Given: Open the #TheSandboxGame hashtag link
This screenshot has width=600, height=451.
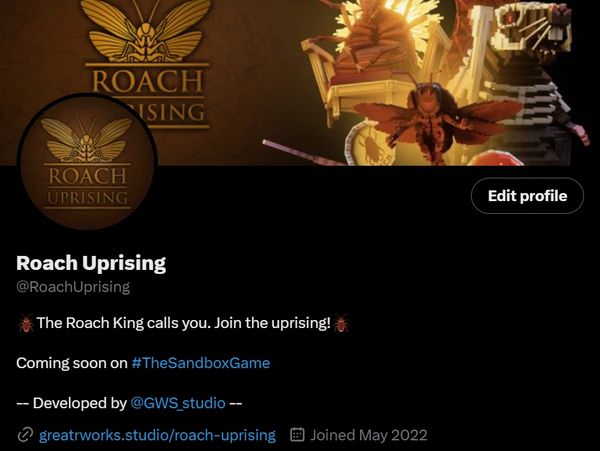Looking at the screenshot, I should pos(201,363).
